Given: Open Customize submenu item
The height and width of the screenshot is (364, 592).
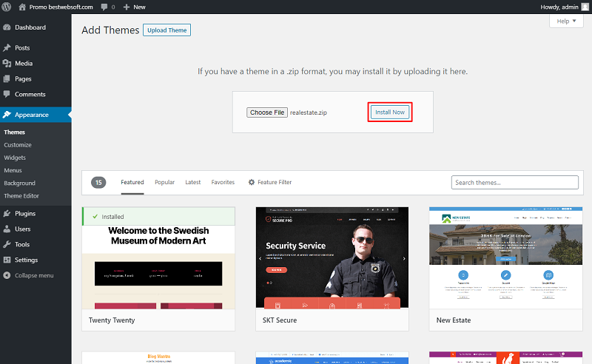Looking at the screenshot, I should [18, 145].
